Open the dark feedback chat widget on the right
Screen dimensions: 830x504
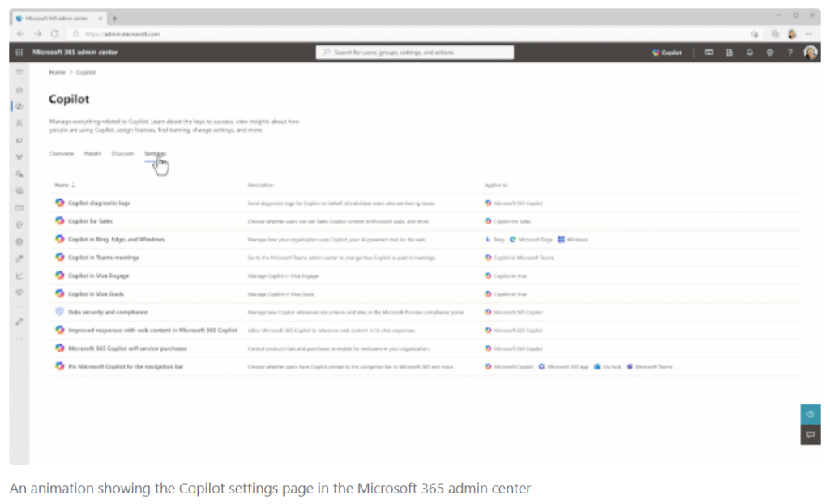[811, 434]
